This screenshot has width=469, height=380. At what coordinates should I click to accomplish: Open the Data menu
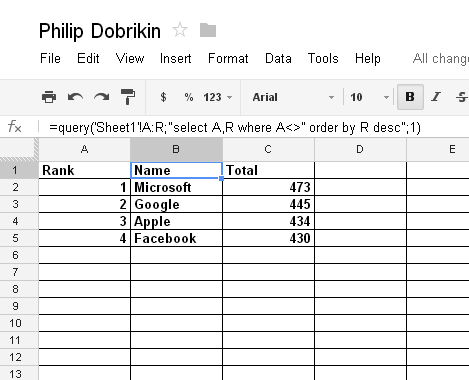click(278, 58)
